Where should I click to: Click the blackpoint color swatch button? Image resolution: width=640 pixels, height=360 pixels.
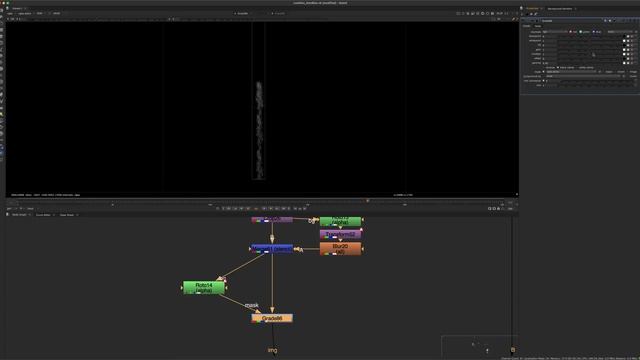(624, 36)
